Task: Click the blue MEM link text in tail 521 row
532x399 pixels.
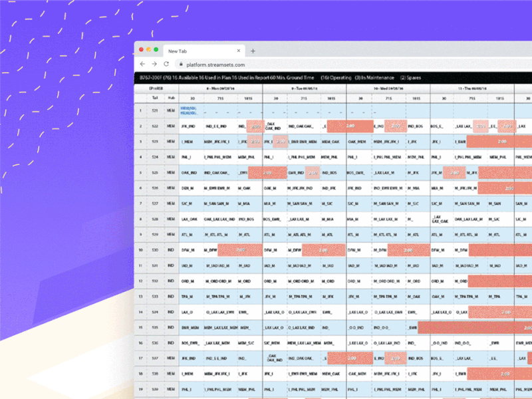Action: [188, 110]
